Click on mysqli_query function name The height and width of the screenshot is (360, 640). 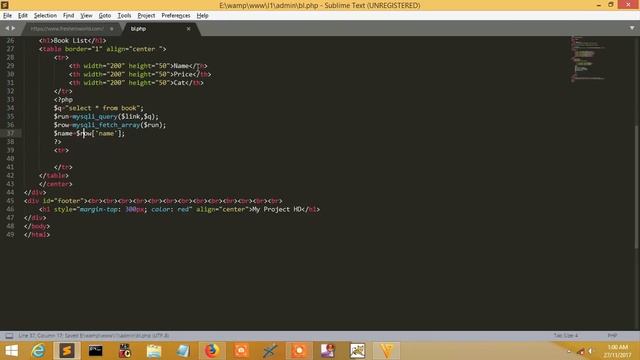click(95, 116)
